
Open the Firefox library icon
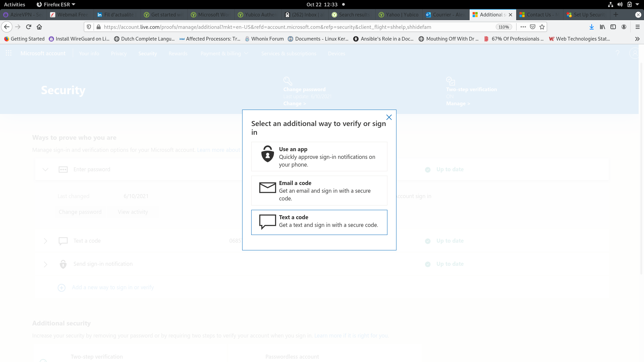coord(602,27)
